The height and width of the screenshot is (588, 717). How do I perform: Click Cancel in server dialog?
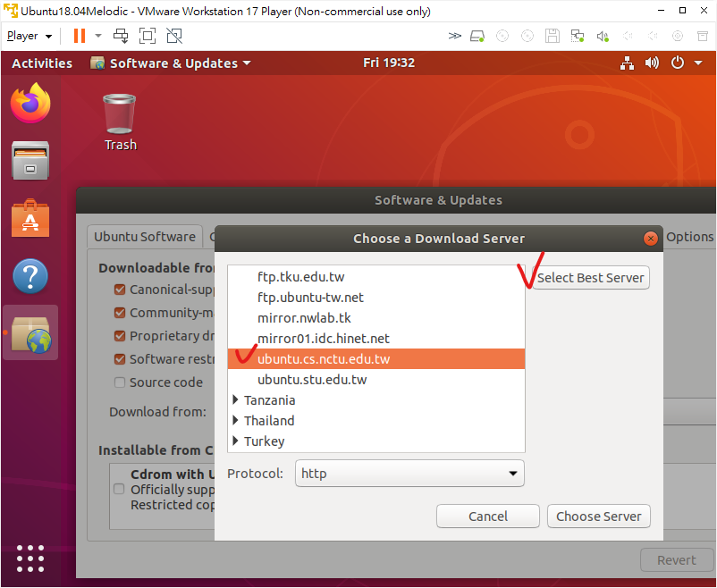coord(488,517)
